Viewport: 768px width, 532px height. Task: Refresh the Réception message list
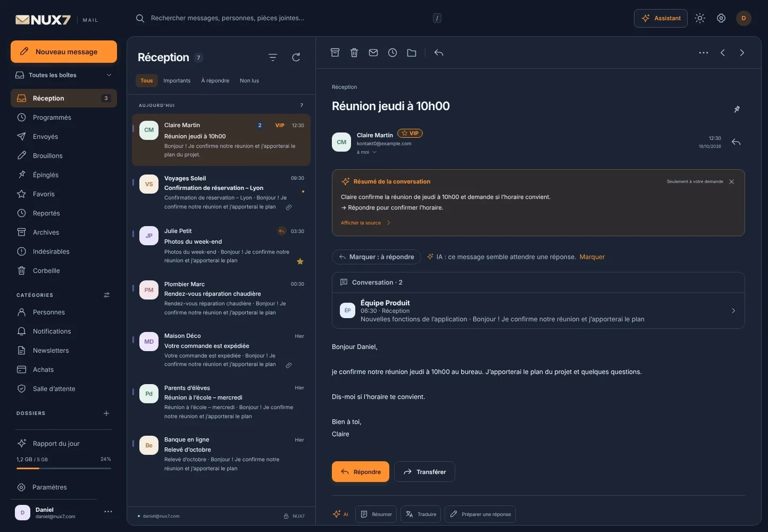(x=296, y=57)
